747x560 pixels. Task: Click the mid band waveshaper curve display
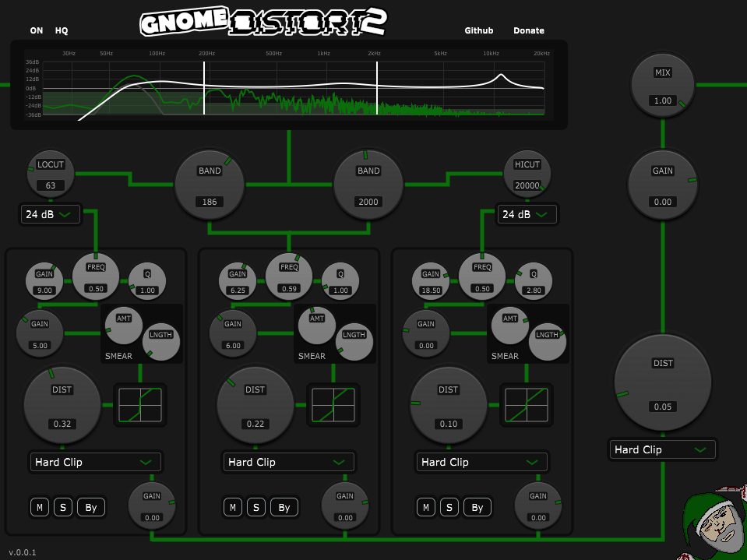point(333,405)
